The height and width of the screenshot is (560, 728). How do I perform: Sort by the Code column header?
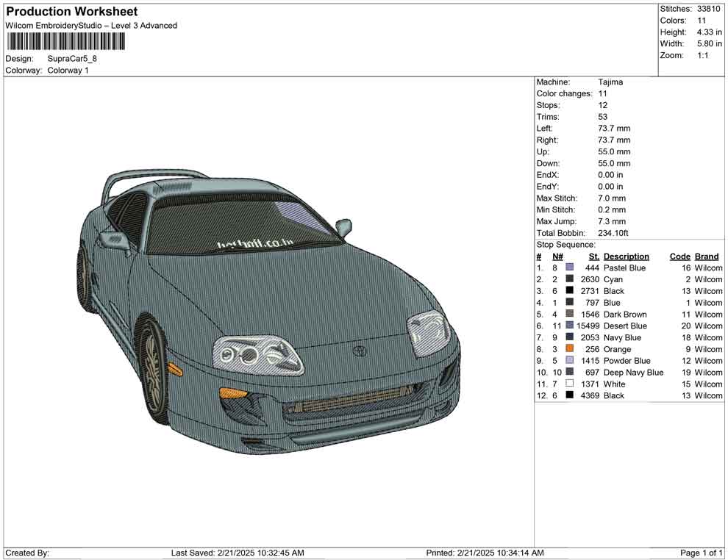coord(679,256)
